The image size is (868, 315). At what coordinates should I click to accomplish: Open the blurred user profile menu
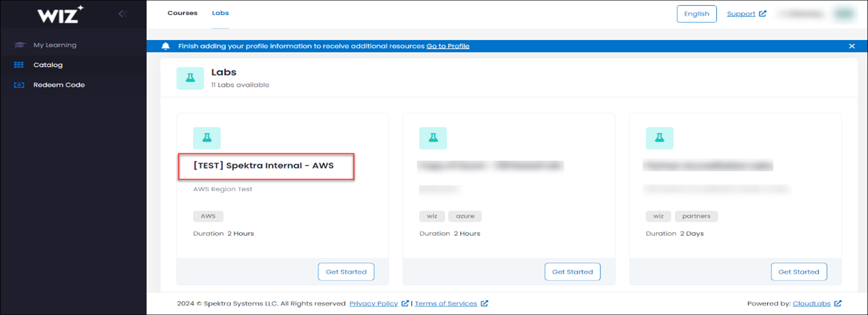[x=817, y=14]
